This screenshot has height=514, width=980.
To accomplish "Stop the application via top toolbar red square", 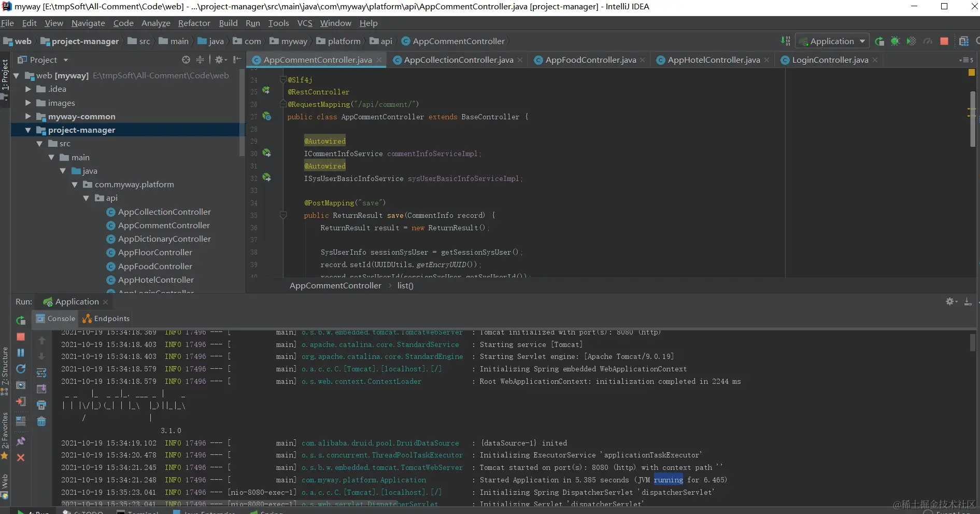I will (x=944, y=41).
